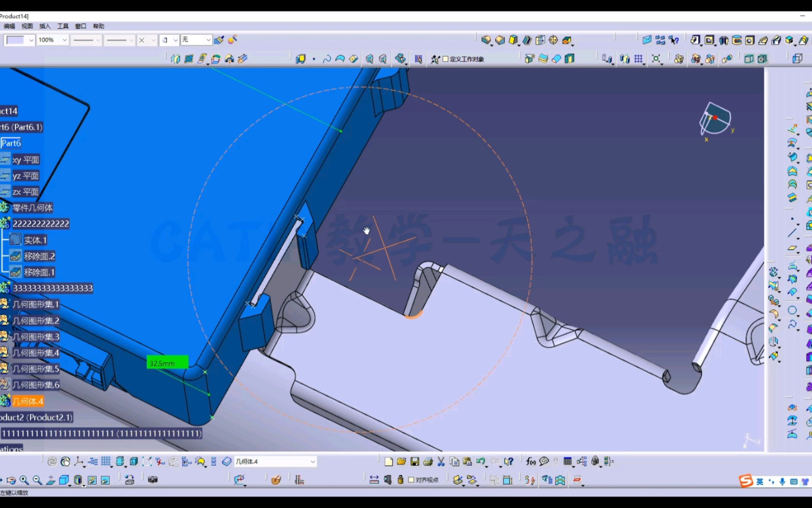This screenshot has height=508, width=812.
Task: Switch the 英 input language indicator
Action: (760, 481)
